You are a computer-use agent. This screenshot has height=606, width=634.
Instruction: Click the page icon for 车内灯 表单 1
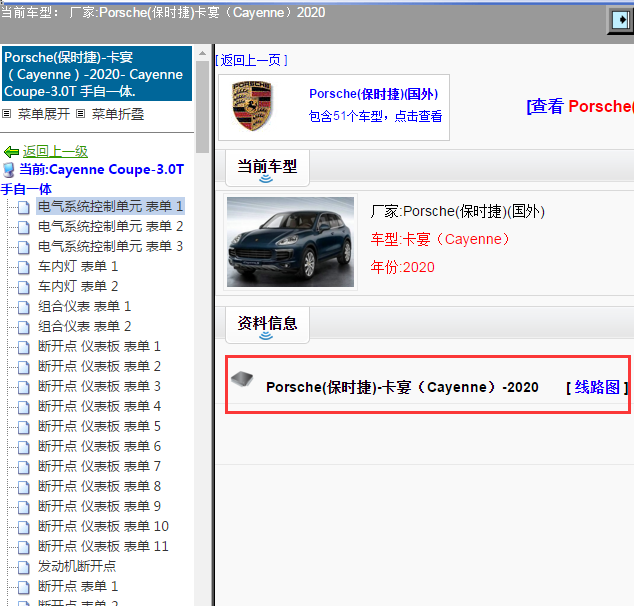23,267
